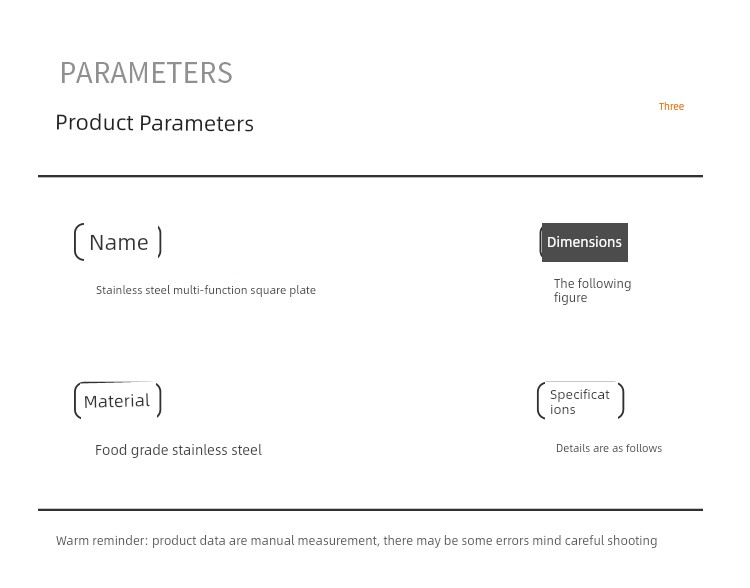
Task: Click the stainless steel multi-function square plate text
Action: [x=206, y=290]
